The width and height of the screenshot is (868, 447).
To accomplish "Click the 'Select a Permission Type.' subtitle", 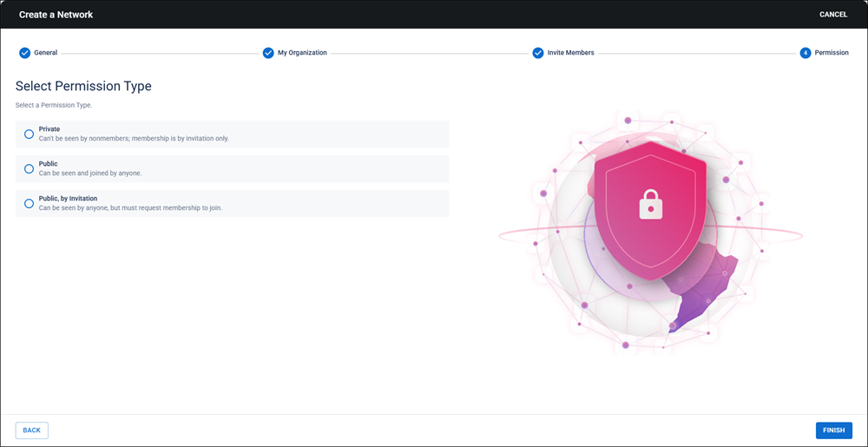I will coord(54,105).
